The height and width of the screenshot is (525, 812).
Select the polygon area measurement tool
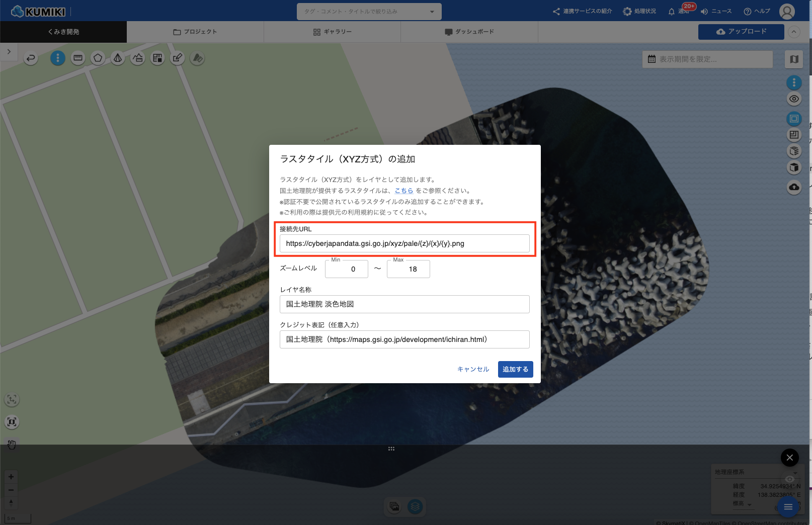click(x=98, y=58)
